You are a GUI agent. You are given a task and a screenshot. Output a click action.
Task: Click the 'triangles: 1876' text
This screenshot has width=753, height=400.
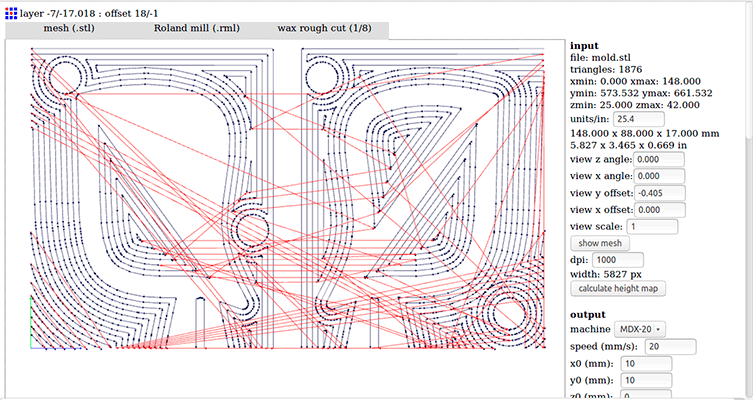[x=606, y=70]
